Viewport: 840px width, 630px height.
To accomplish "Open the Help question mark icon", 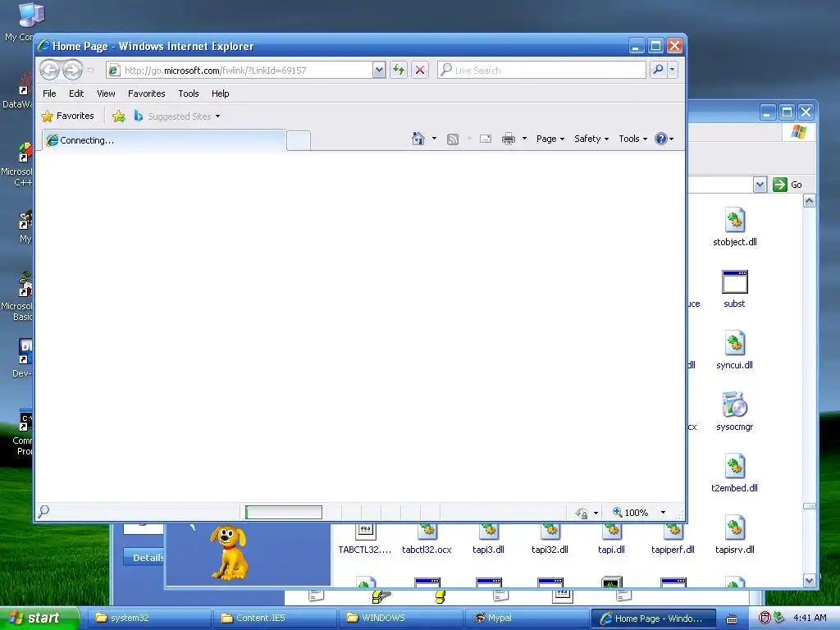I will point(661,139).
